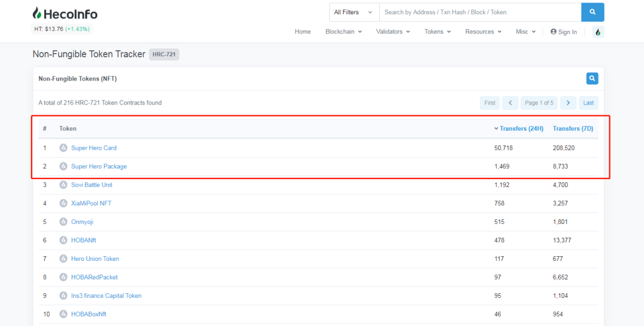Go to next page arrow

(568, 103)
